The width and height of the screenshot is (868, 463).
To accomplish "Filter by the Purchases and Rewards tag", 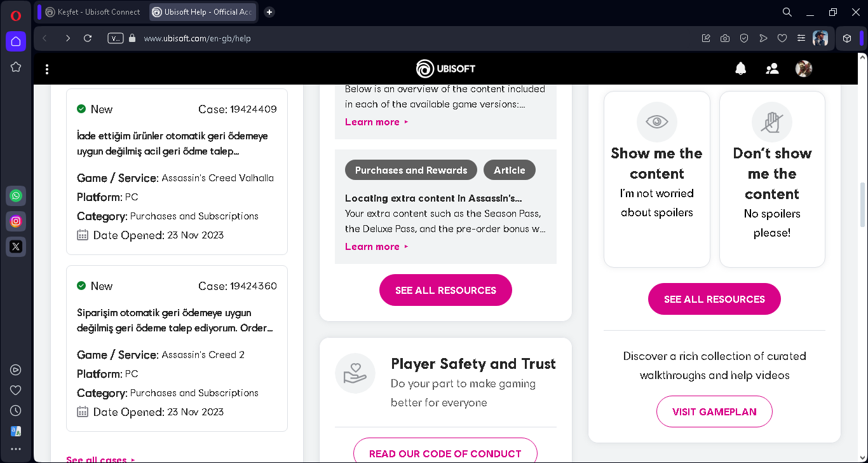I will pyautogui.click(x=411, y=170).
